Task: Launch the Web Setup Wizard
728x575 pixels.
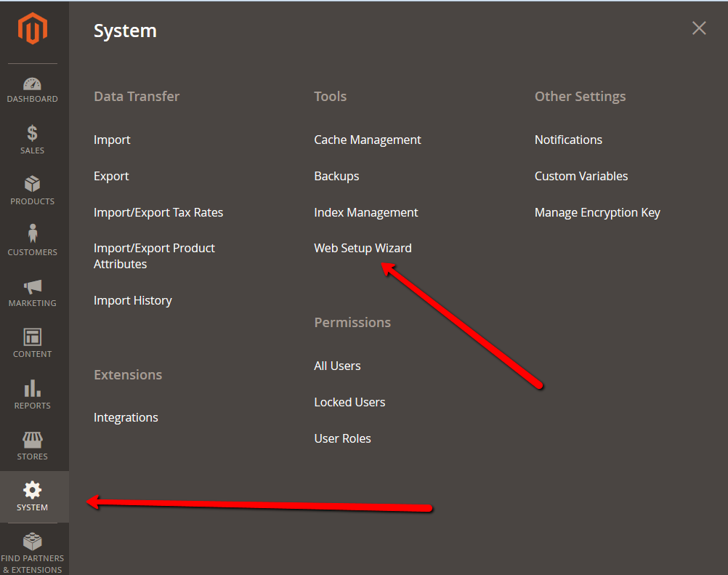Action: pos(363,248)
